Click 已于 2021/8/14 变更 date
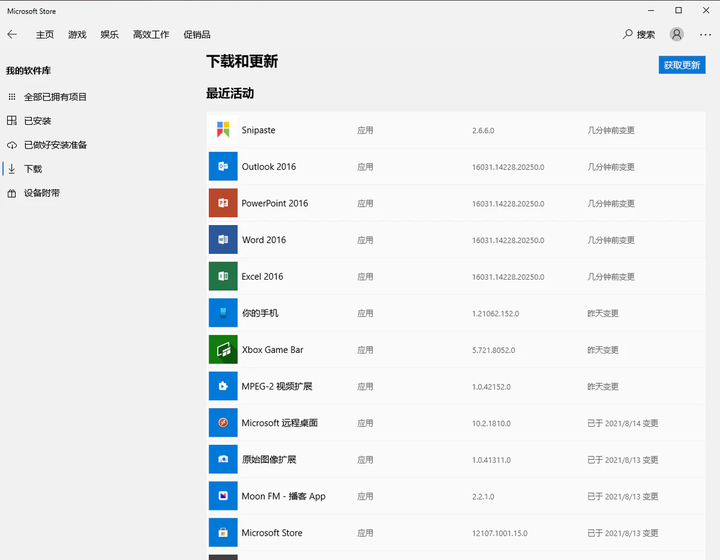720x560 pixels. [x=623, y=423]
